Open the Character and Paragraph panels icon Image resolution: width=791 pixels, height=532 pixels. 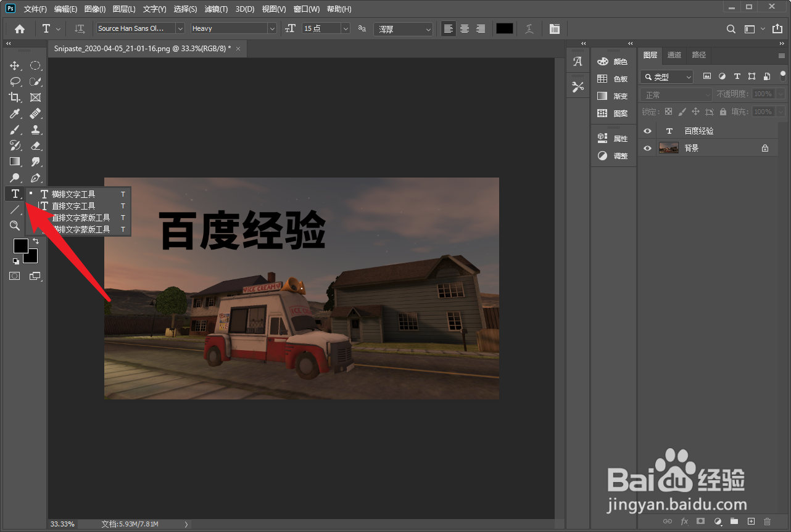tap(555, 29)
